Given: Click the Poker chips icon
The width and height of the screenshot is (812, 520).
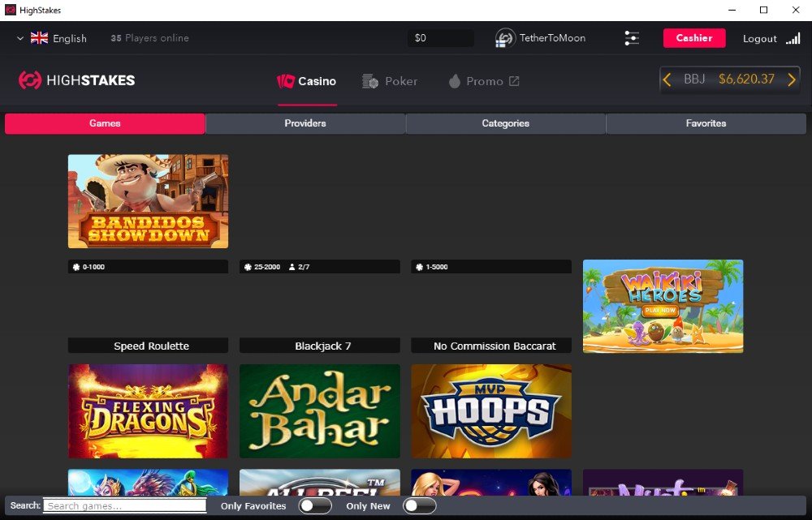Looking at the screenshot, I should point(369,81).
